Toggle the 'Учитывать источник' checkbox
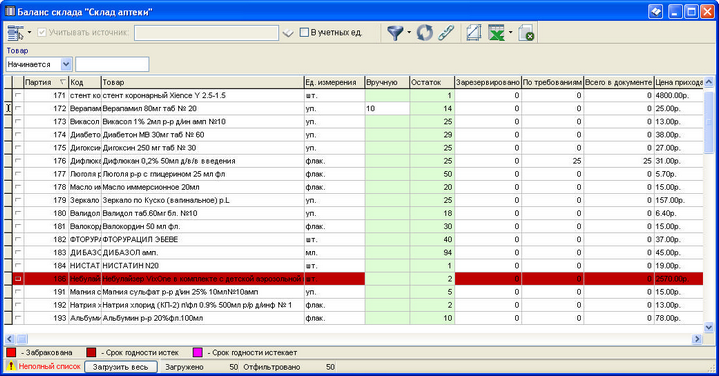Viewport: 719px width, 376px height. pos(42,33)
